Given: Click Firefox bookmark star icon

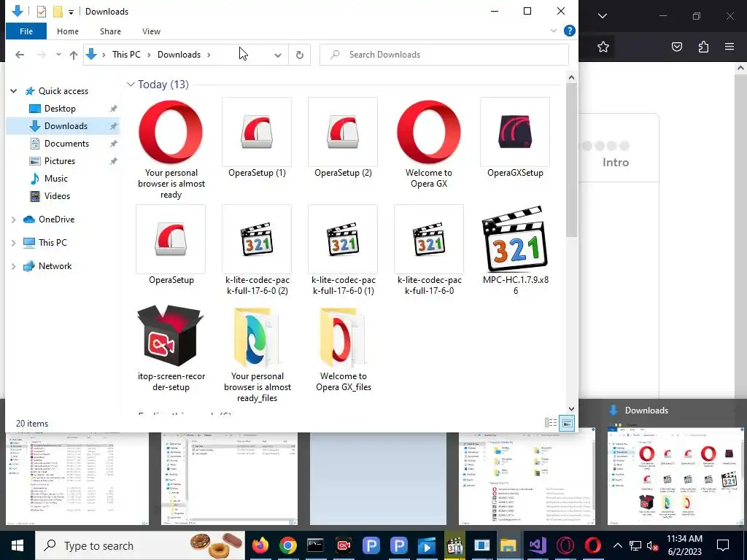Looking at the screenshot, I should click(x=603, y=47).
